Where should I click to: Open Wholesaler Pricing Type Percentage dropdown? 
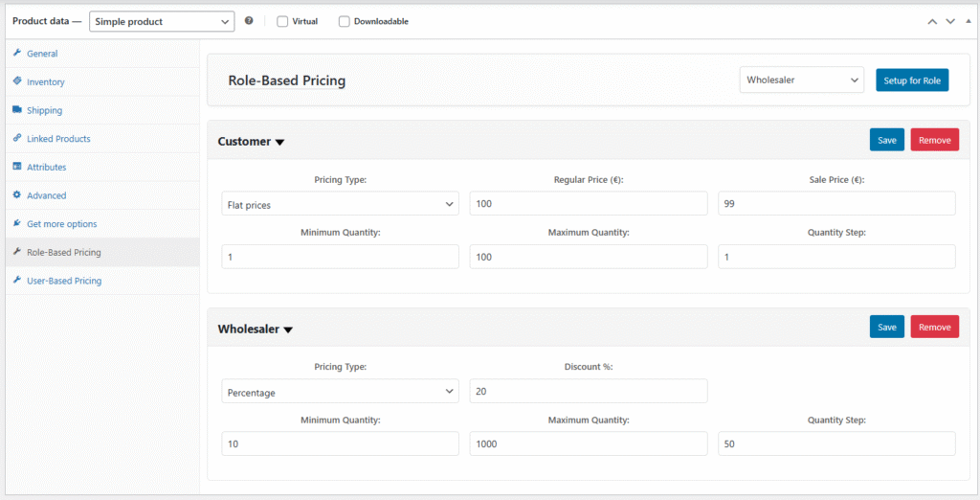340,392
